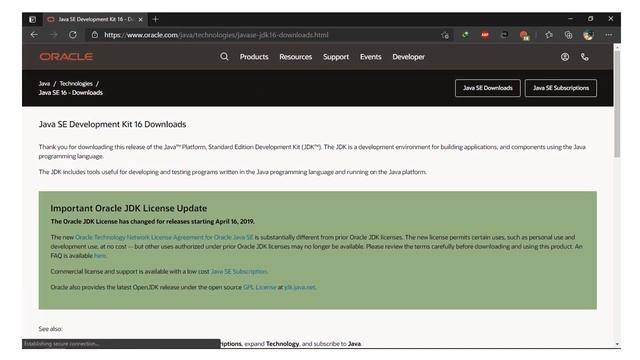The image size is (640, 360).
Task: Open the Oracle site search icon
Action: (224, 57)
